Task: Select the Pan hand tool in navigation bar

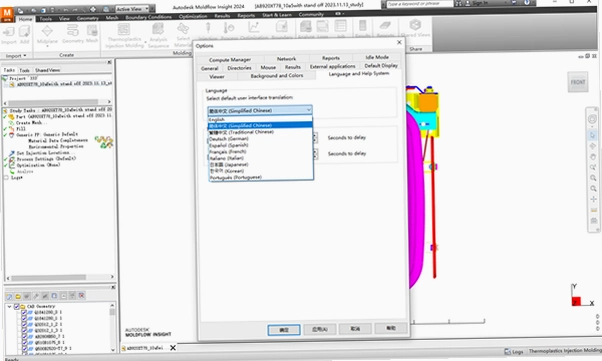Action: (593, 157)
